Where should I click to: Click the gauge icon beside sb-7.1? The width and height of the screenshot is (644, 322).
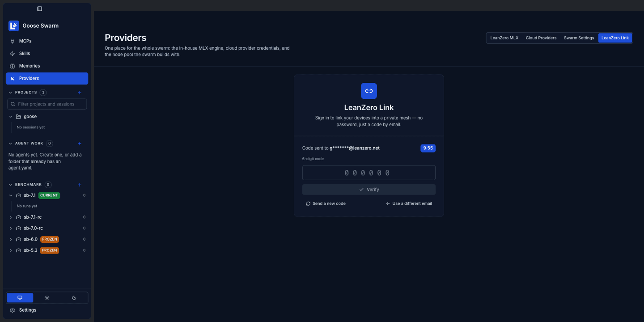tap(18, 195)
